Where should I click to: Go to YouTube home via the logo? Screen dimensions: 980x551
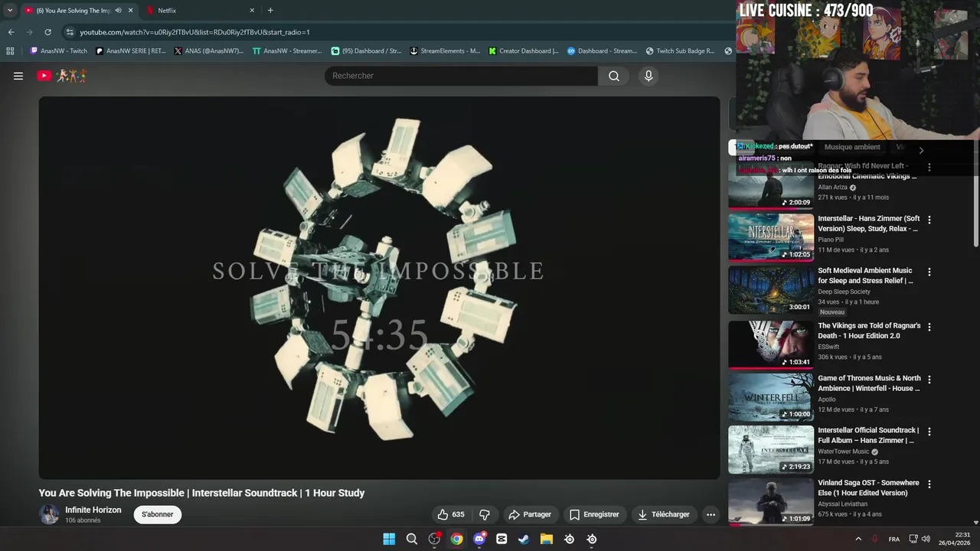coord(62,76)
